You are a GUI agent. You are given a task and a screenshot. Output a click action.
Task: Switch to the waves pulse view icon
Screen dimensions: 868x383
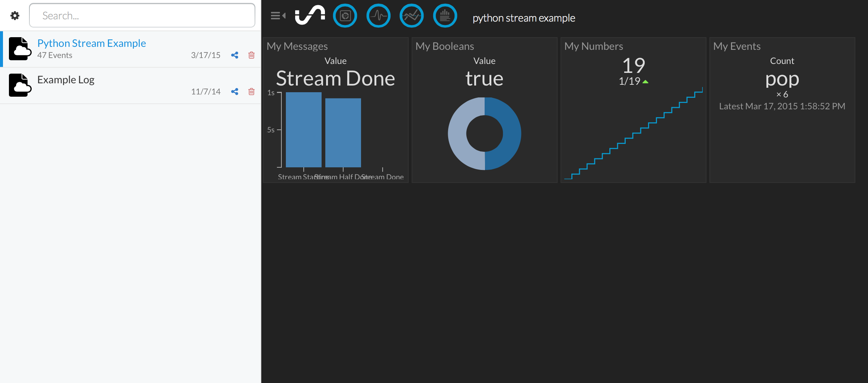pos(379,16)
